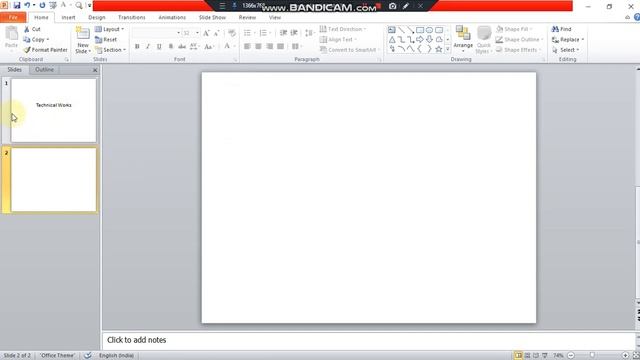
Task: Open the Copy dropdown arrow
Action: pos(48,40)
